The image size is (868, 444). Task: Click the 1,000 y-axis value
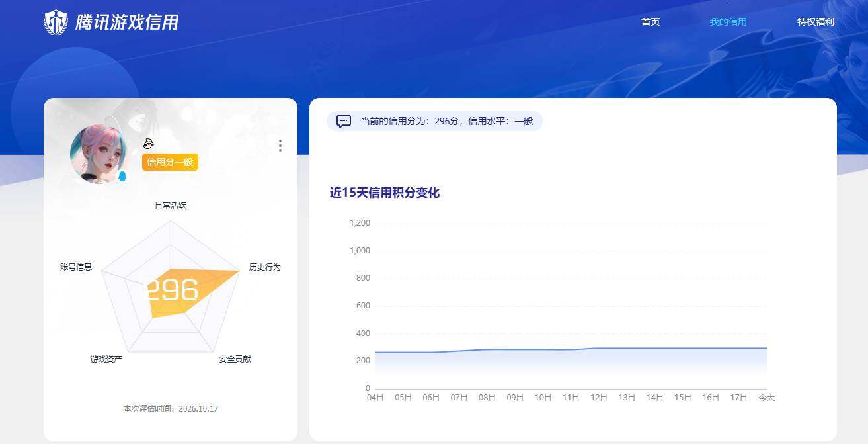[360, 251]
